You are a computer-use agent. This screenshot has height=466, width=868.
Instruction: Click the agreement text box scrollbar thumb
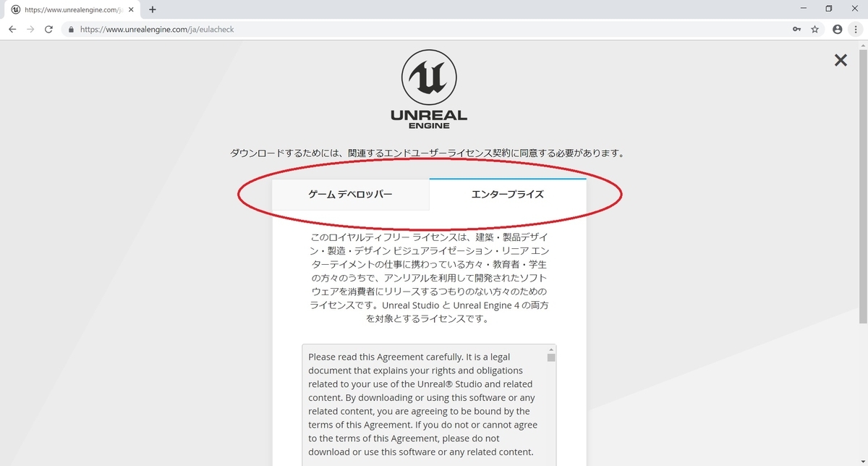tap(551, 357)
